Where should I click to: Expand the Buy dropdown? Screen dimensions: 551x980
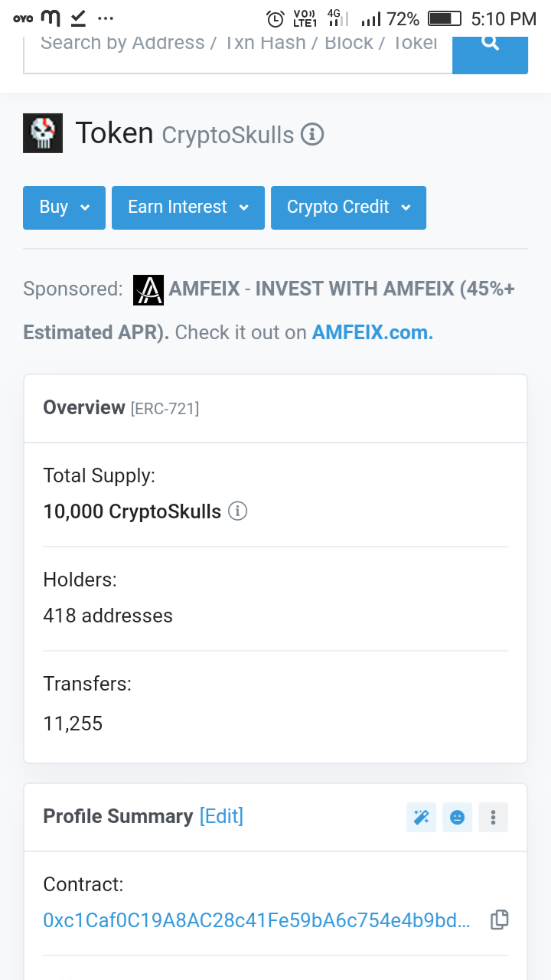pyautogui.click(x=64, y=207)
